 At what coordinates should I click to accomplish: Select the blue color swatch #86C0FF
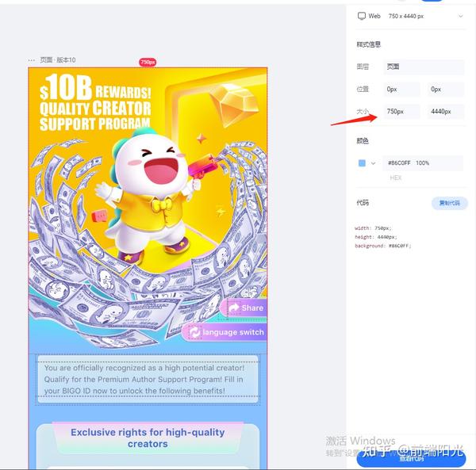click(362, 163)
